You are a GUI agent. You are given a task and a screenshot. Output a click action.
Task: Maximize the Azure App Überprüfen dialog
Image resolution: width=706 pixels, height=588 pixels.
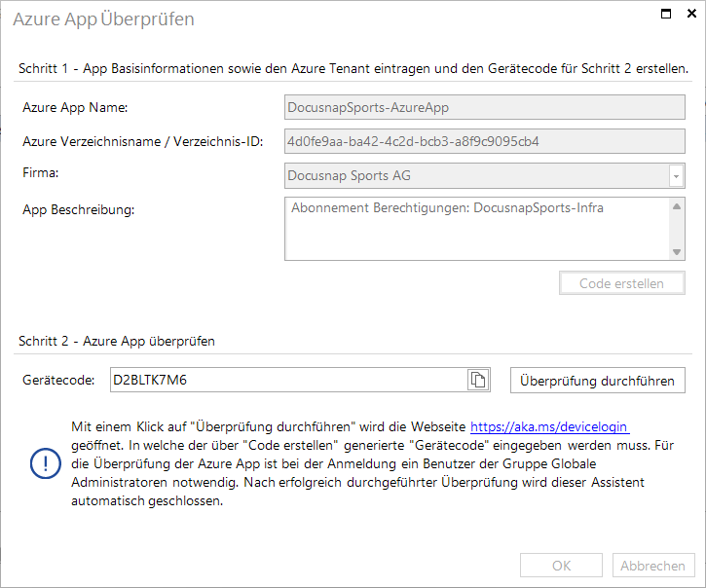pos(666,14)
